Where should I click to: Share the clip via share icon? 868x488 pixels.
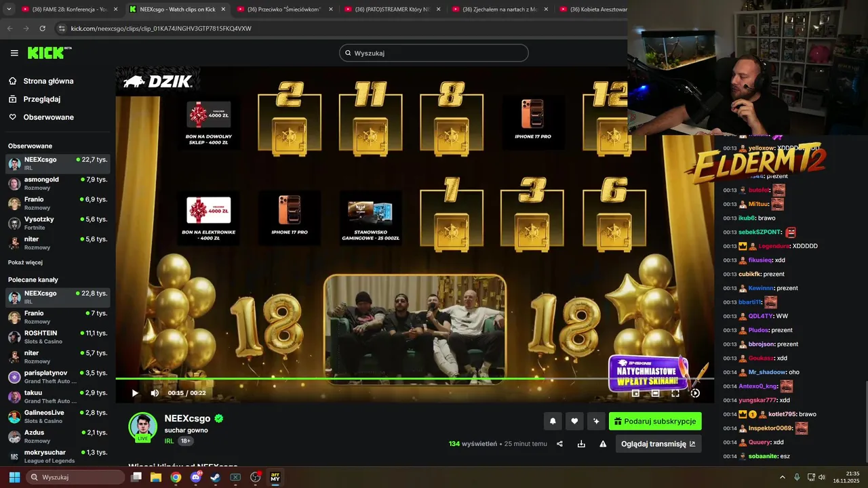click(x=559, y=444)
